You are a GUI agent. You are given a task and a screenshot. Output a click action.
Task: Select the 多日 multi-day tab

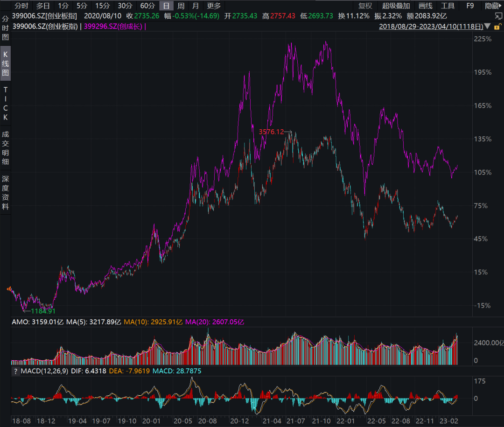tap(43, 6)
